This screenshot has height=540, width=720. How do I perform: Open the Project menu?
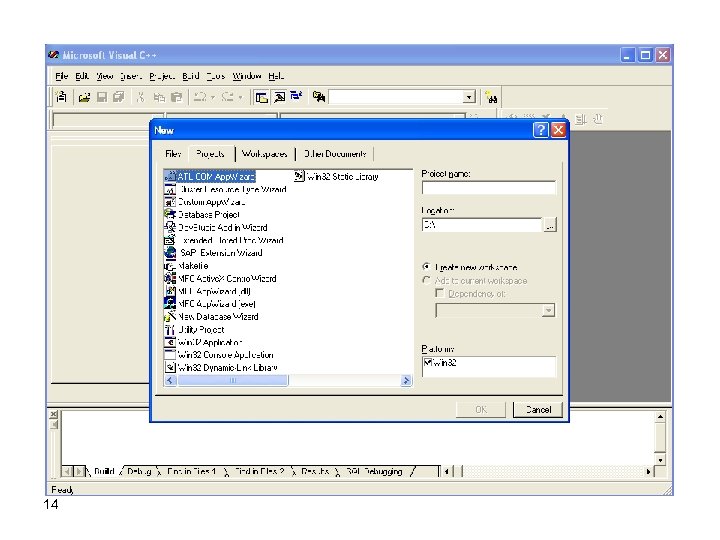(162, 76)
